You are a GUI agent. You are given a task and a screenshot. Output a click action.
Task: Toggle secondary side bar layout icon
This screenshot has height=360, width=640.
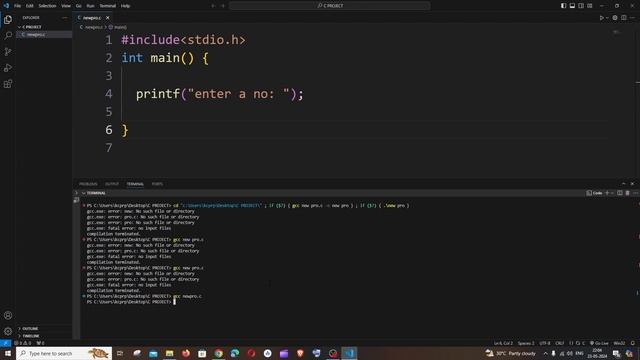581,6
